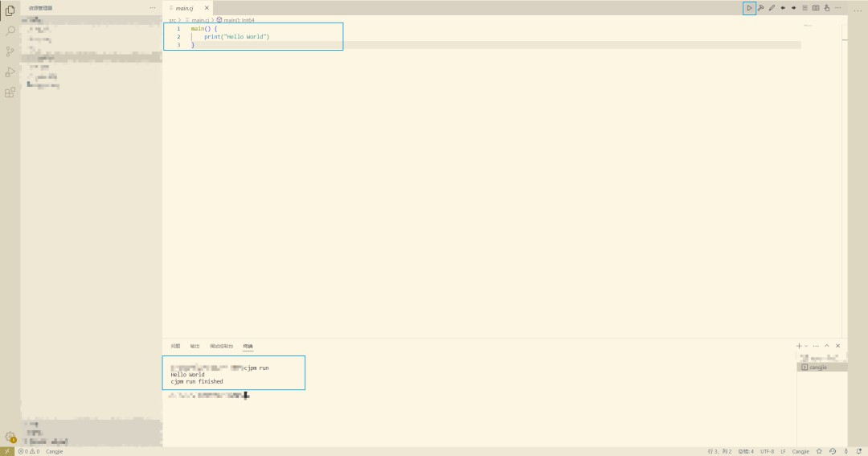Open Run and Debug view

click(x=10, y=72)
